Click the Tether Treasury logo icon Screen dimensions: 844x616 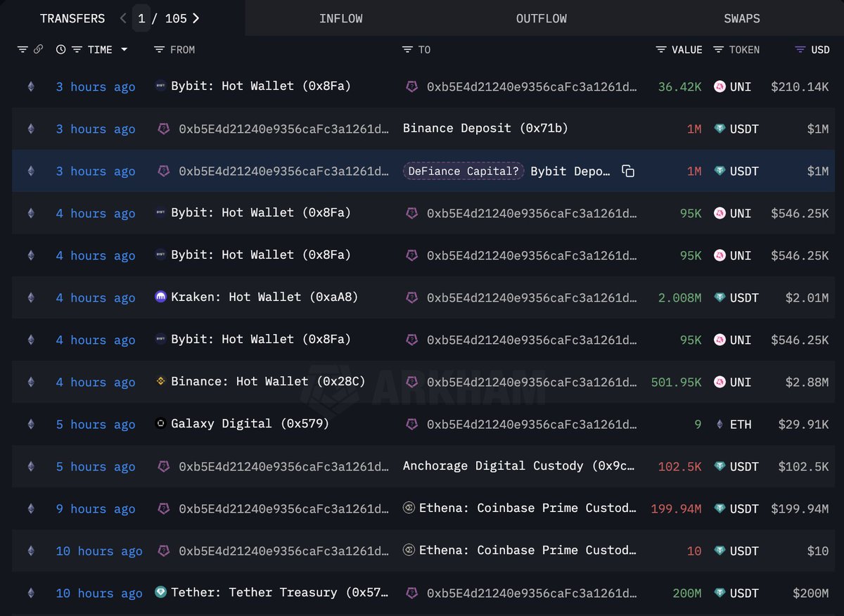tap(161, 593)
